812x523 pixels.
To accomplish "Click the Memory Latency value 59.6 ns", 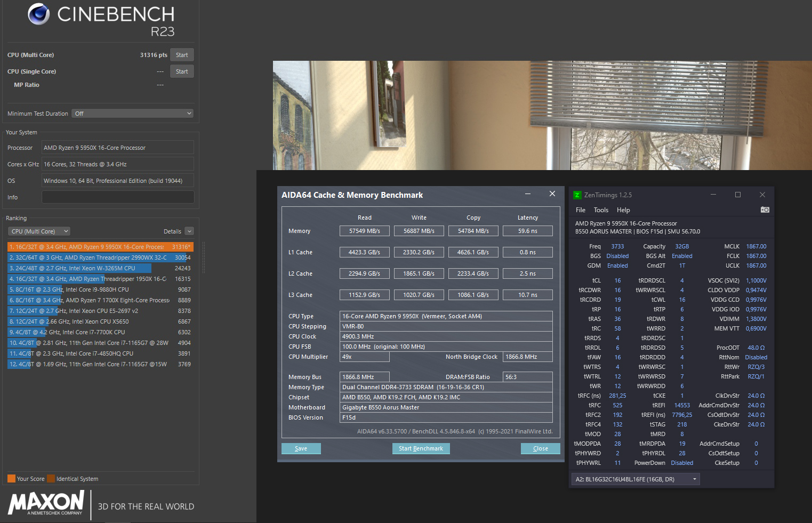I will click(x=528, y=231).
